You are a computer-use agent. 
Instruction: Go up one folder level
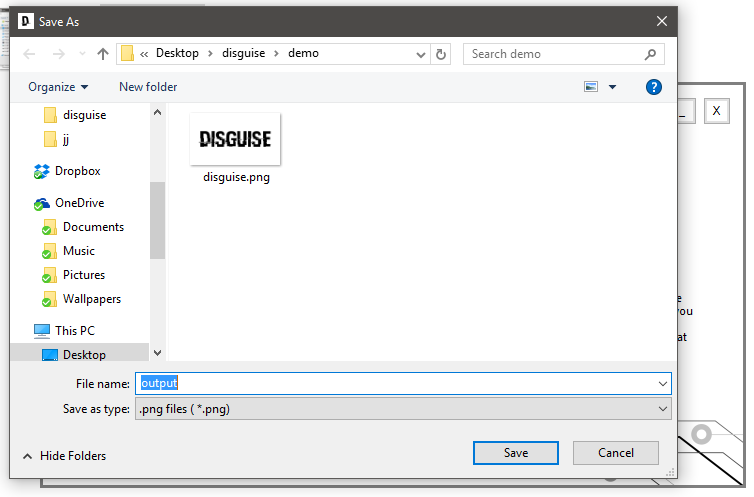pyautogui.click(x=102, y=54)
